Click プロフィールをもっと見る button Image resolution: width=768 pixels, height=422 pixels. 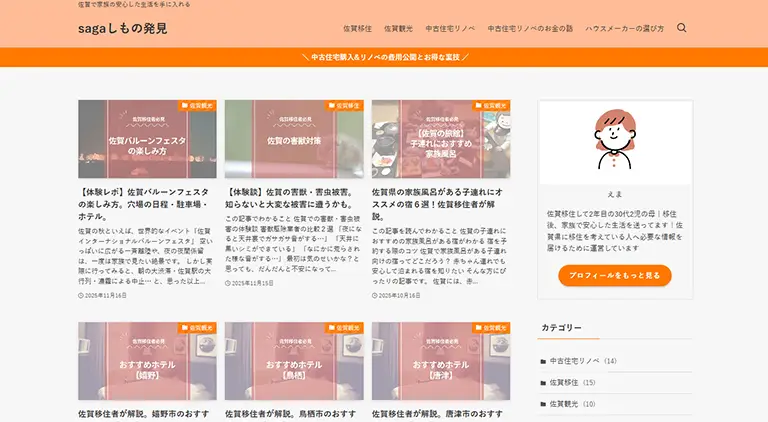(x=615, y=276)
